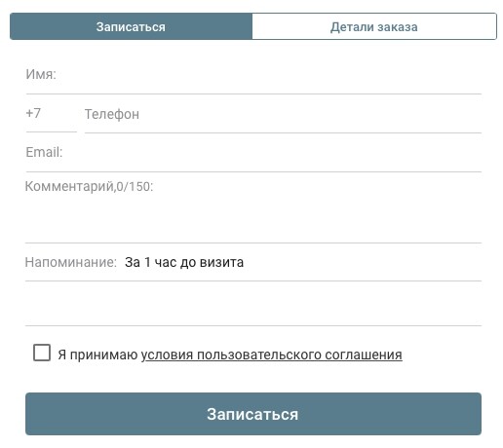
Task: Click the empty row below Напоминание
Action: pos(253,304)
